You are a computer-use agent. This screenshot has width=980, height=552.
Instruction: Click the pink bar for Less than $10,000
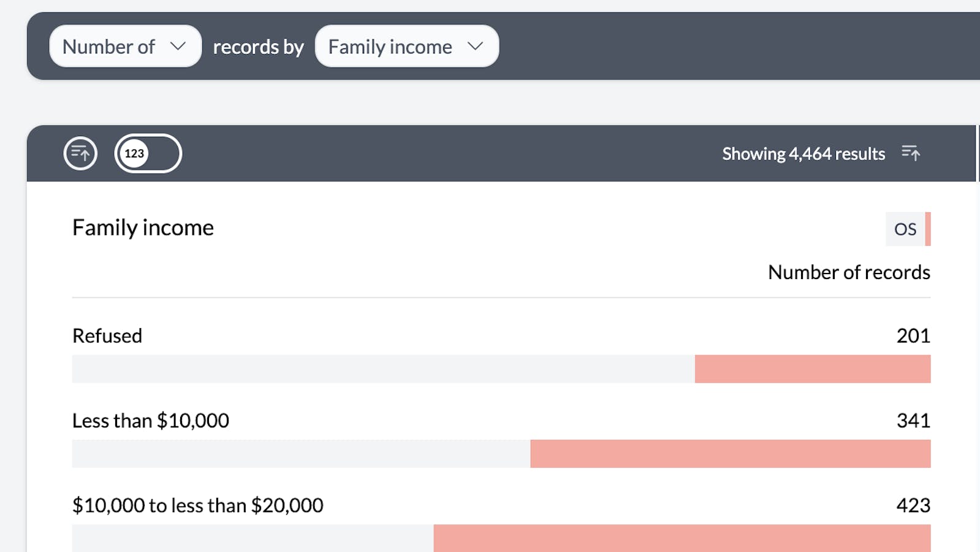730,454
